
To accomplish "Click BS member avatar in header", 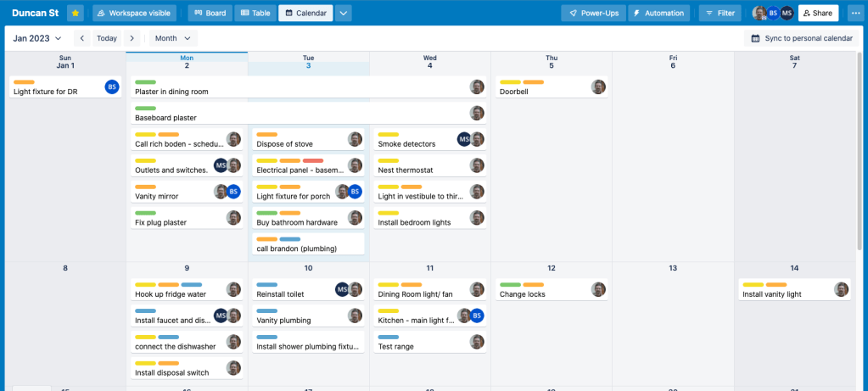I will pos(773,13).
